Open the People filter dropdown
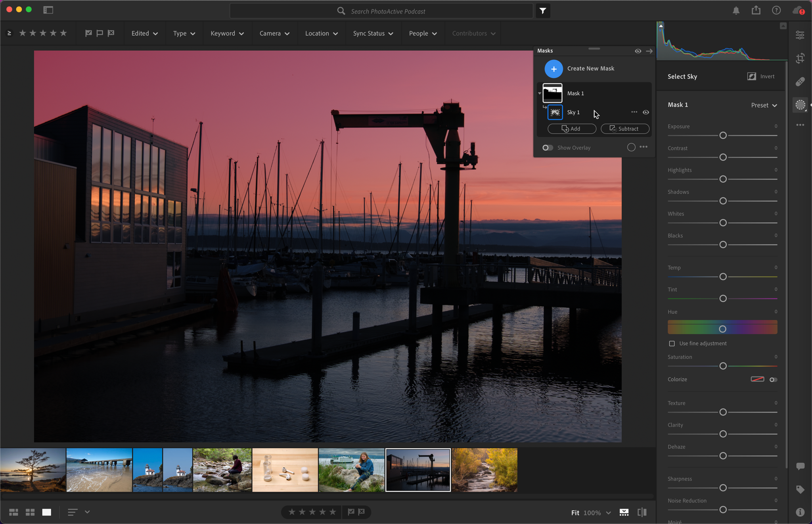 pos(423,33)
